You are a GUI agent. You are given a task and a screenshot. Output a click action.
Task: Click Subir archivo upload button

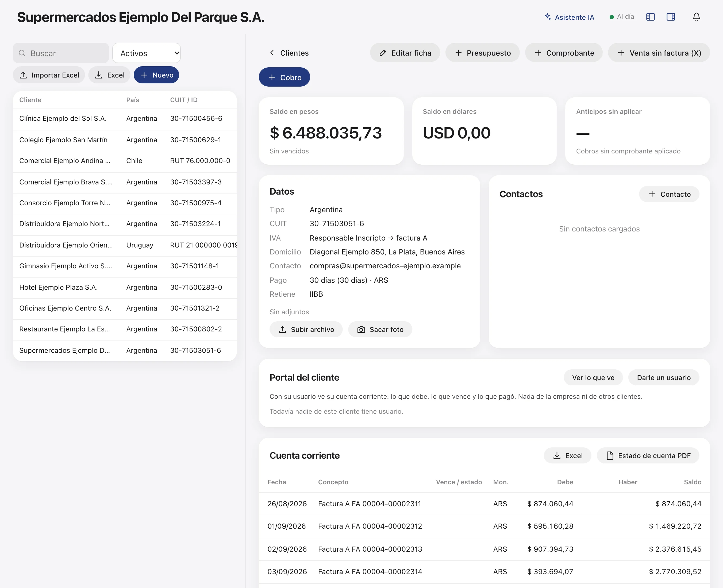pyautogui.click(x=306, y=330)
